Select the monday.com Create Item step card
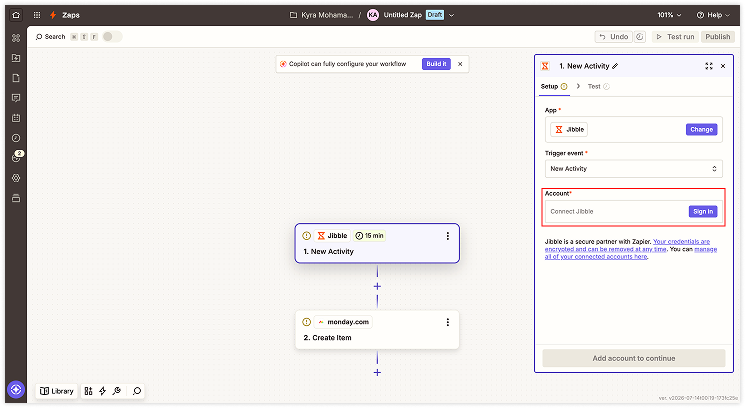Screen dimensions: 745x408 [x=377, y=330]
